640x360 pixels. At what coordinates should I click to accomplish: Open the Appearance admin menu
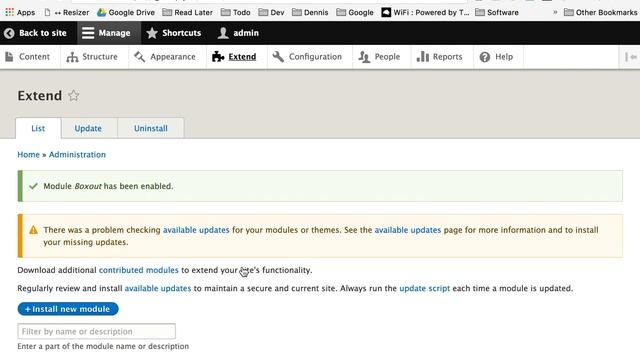point(165,57)
